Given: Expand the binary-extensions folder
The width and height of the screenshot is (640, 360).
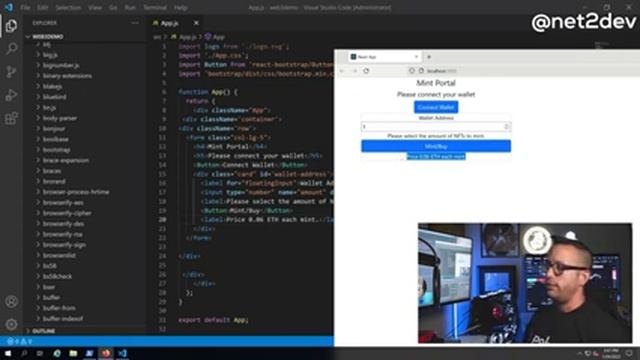Looking at the screenshot, I should (x=67, y=76).
